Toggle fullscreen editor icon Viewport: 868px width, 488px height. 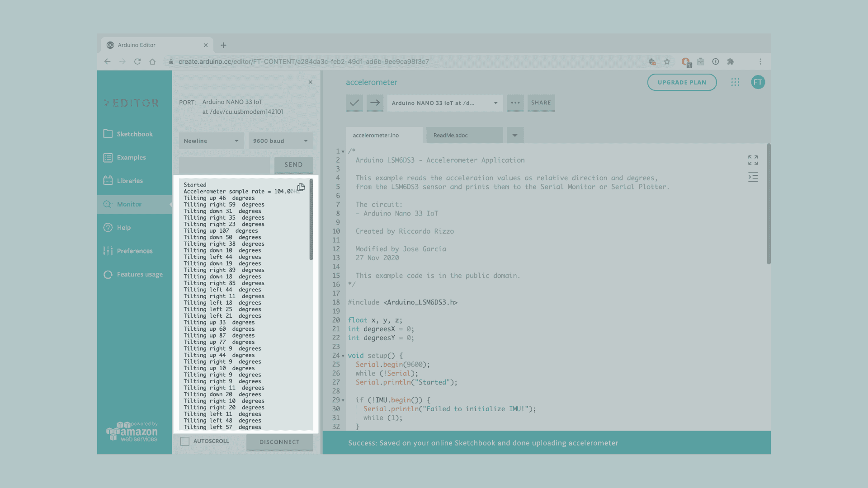753,160
